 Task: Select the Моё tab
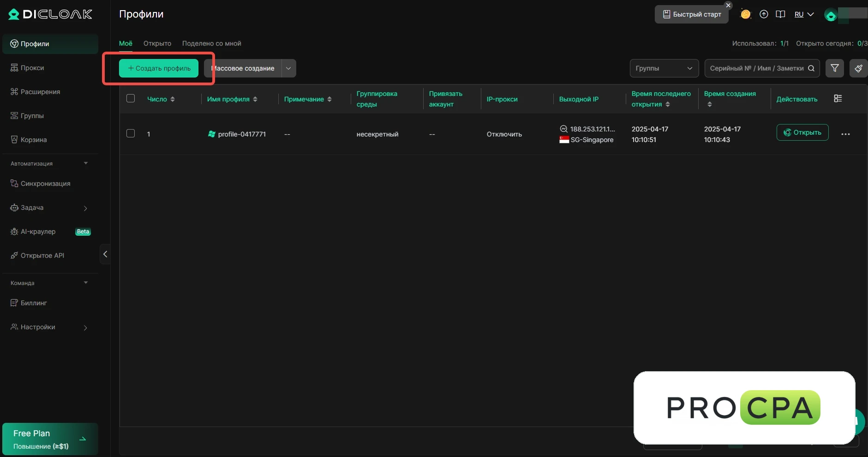[126, 43]
